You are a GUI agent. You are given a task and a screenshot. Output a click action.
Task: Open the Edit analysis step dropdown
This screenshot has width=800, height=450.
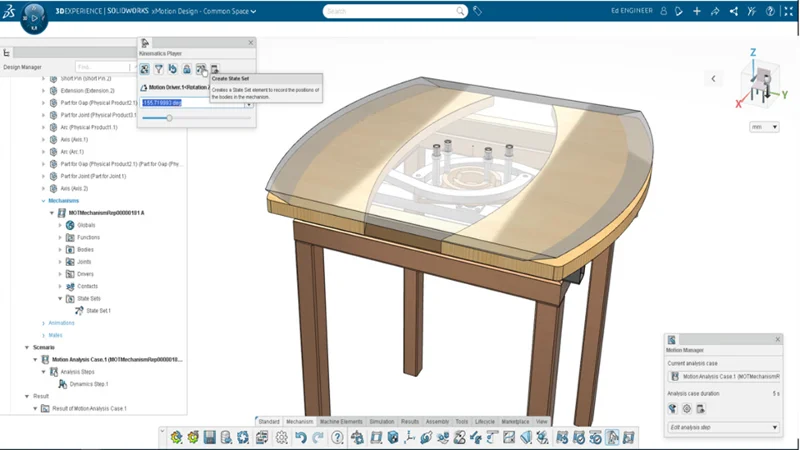pos(724,428)
